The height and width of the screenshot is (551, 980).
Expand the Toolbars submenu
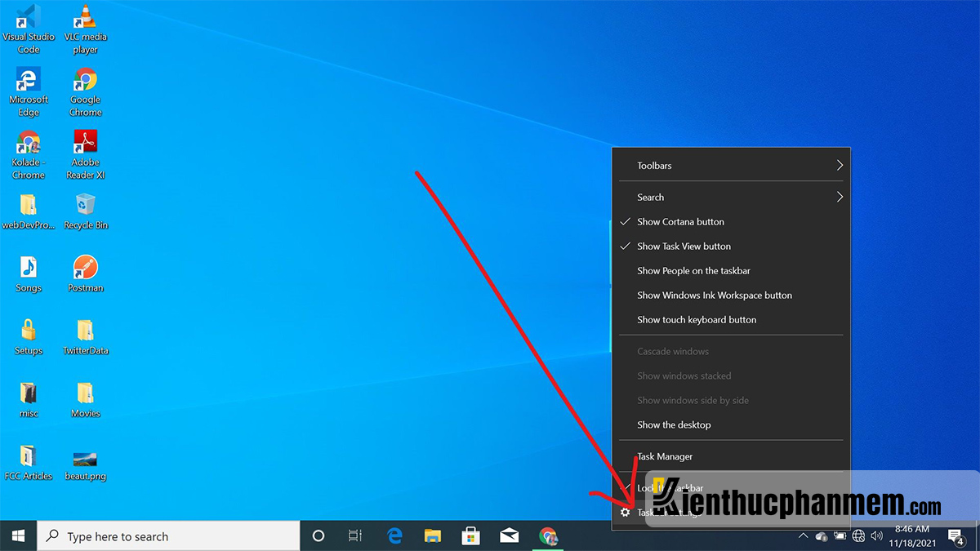(x=731, y=166)
